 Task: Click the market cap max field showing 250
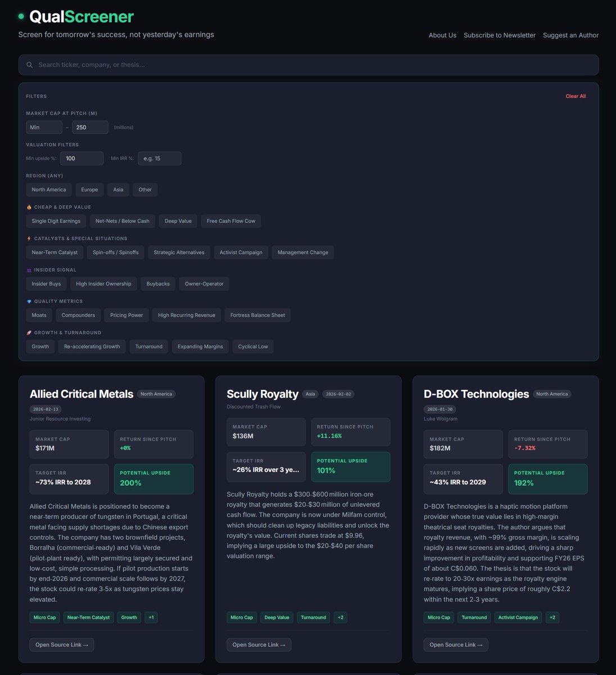point(90,127)
